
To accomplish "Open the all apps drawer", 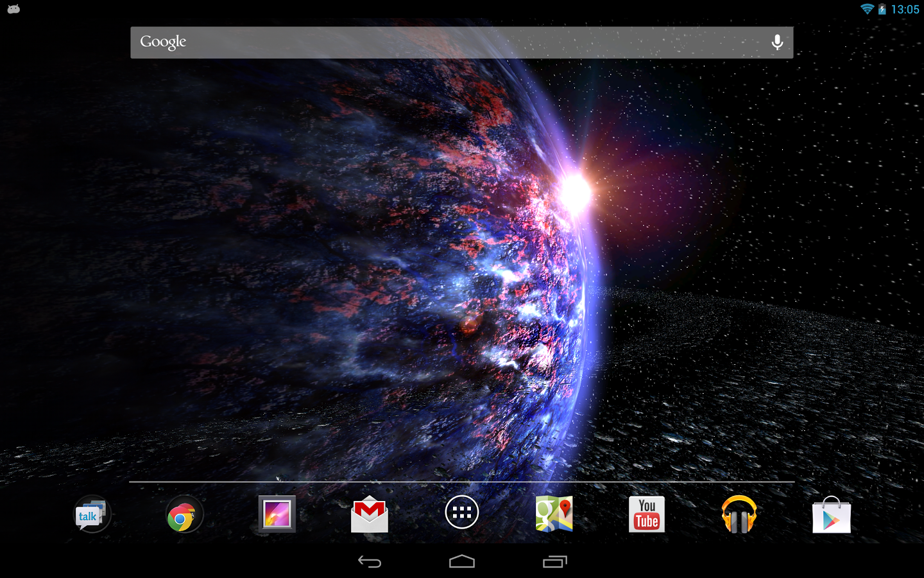I will pos(462,512).
